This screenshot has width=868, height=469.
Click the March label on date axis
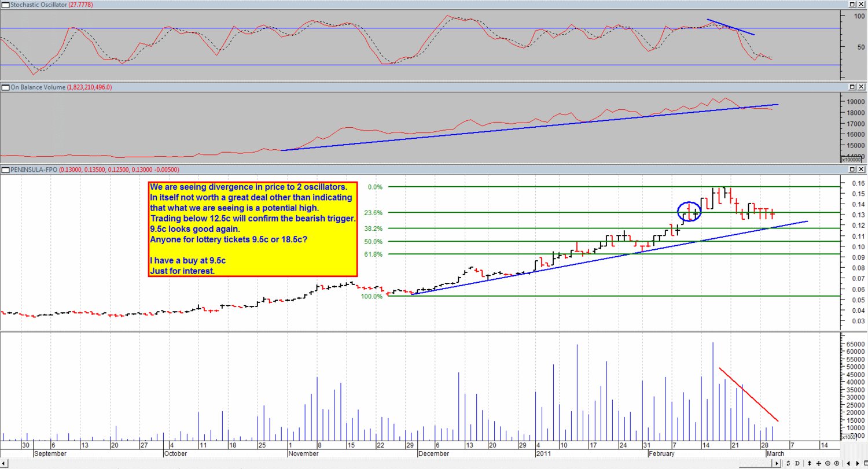pyautogui.click(x=775, y=454)
